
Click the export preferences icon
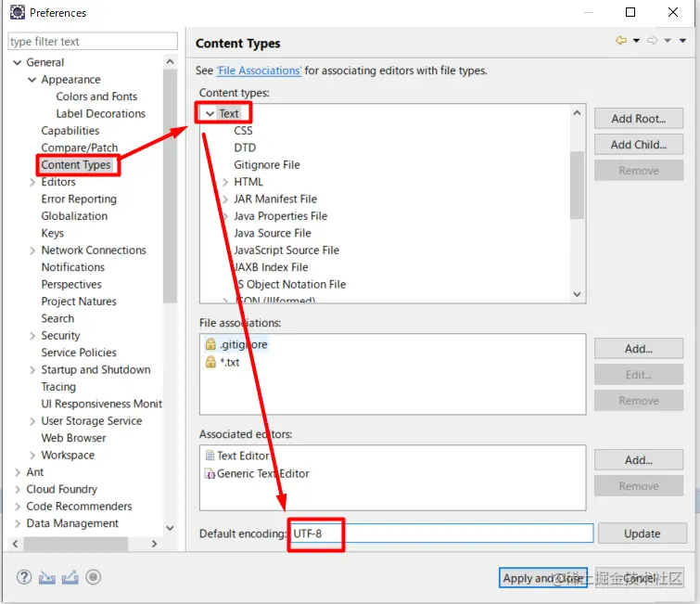click(70, 578)
